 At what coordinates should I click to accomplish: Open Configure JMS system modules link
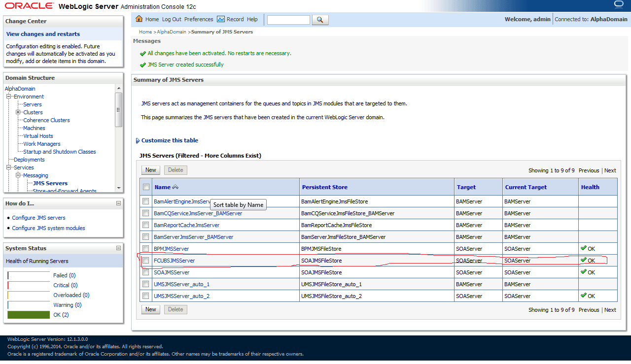[x=48, y=228]
